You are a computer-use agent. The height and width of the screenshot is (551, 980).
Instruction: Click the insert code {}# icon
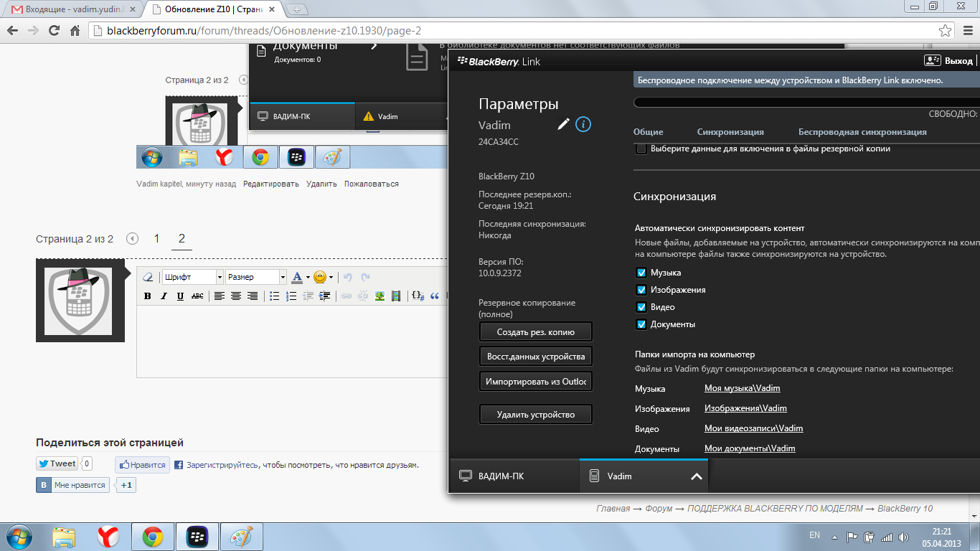418,296
